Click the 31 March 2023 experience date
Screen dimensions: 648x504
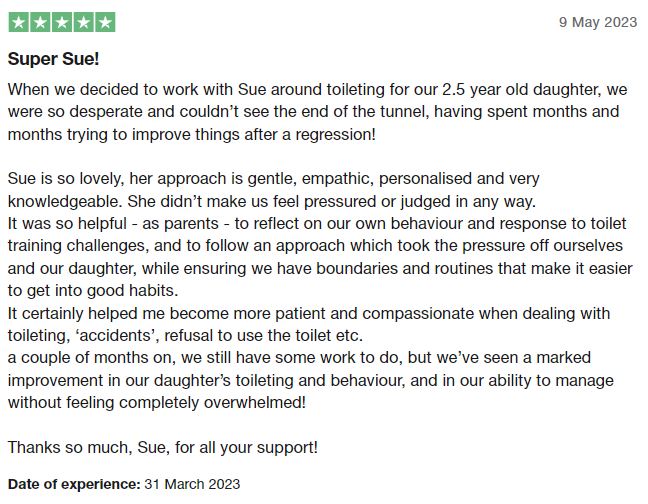[x=193, y=484]
